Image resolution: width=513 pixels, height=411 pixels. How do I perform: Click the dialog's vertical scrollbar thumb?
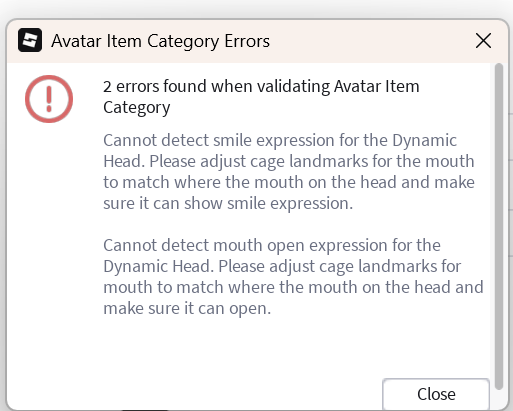tap(499, 226)
